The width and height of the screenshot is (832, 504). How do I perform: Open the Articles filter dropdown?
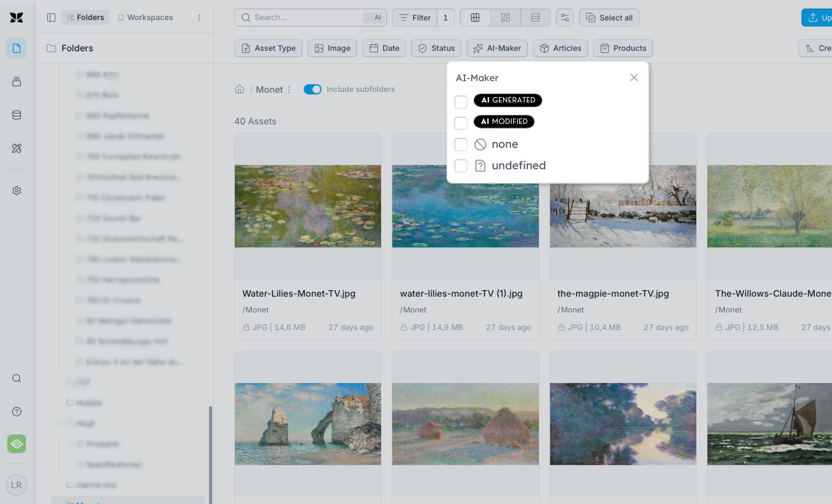coord(560,48)
